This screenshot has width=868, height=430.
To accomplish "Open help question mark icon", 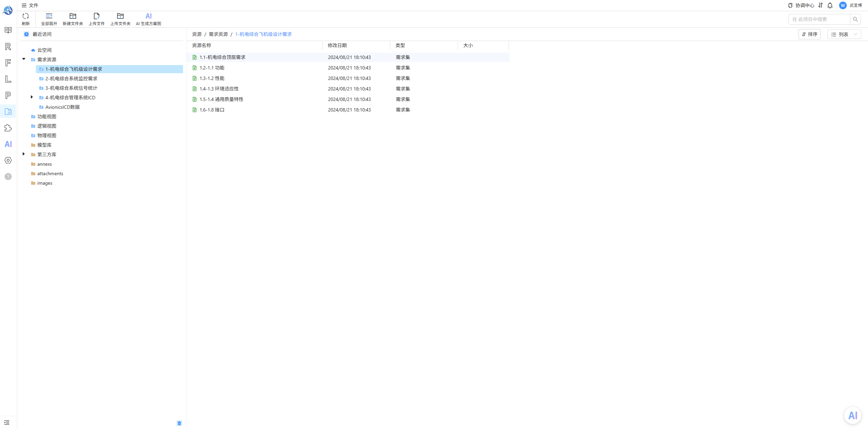I will [8, 177].
